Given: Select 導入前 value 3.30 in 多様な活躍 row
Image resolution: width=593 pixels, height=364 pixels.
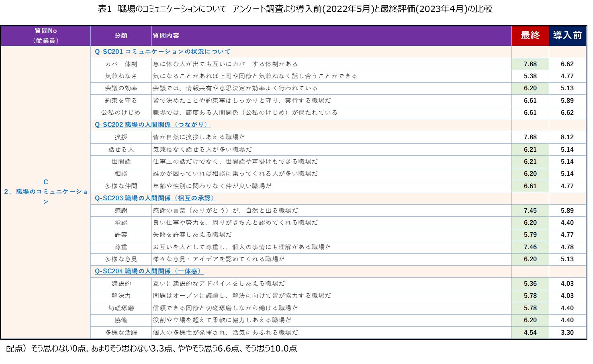Looking at the screenshot, I should (x=567, y=333).
